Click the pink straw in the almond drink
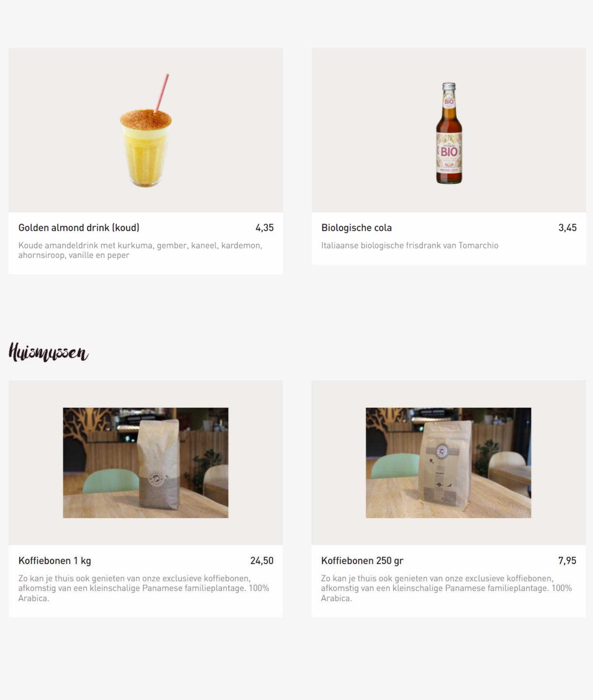This screenshot has width=593, height=700. point(161,93)
